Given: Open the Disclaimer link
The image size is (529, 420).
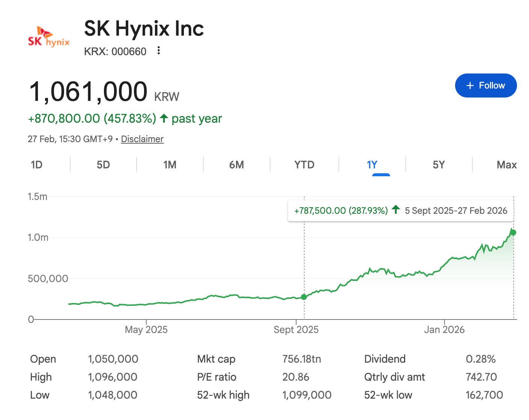Looking at the screenshot, I should click(x=142, y=139).
